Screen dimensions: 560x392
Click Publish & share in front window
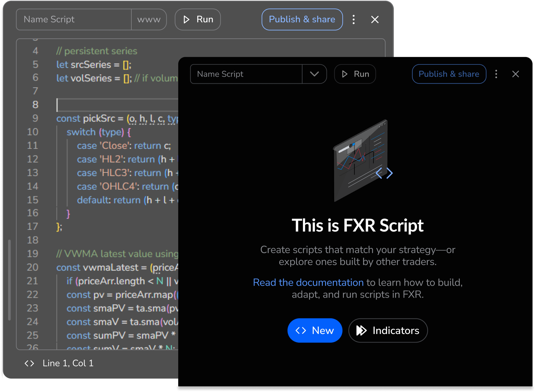tap(449, 74)
